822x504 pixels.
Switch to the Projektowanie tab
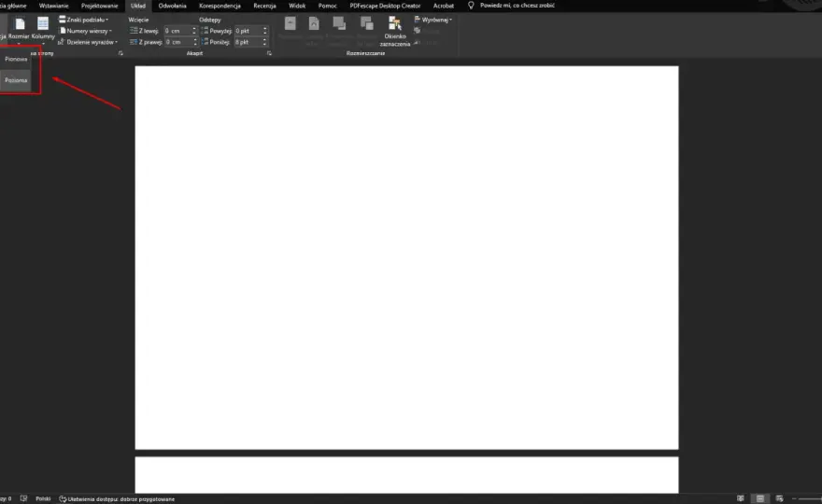click(100, 6)
